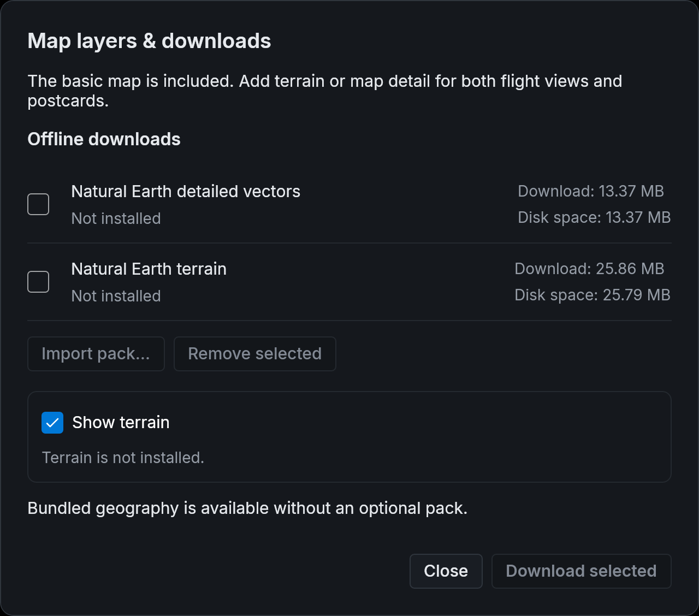The height and width of the screenshot is (616, 699).
Task: Click the Offline downloads heading
Action: [x=104, y=139]
